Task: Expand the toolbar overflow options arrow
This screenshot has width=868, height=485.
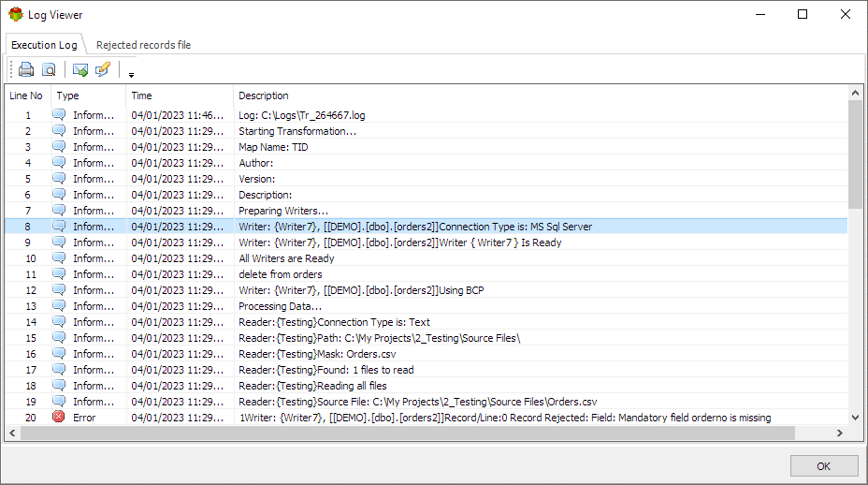Action: pos(131,75)
